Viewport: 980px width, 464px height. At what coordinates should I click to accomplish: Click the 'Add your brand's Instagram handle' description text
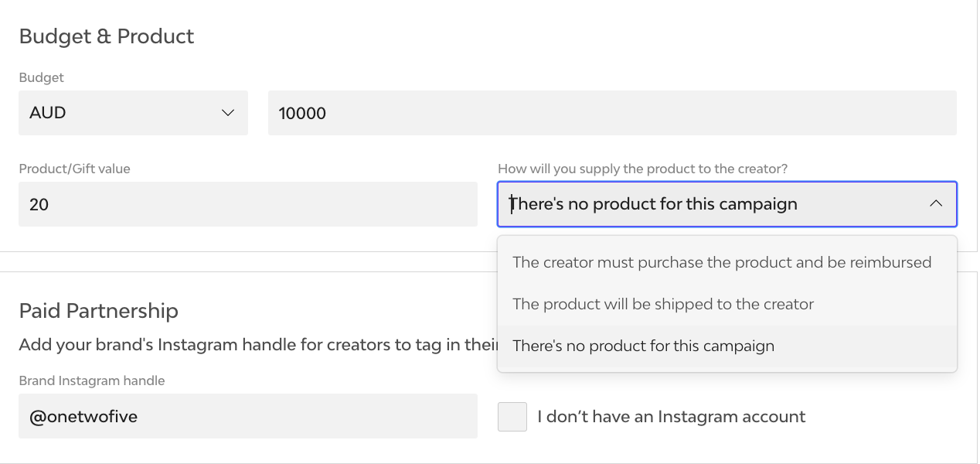click(255, 345)
